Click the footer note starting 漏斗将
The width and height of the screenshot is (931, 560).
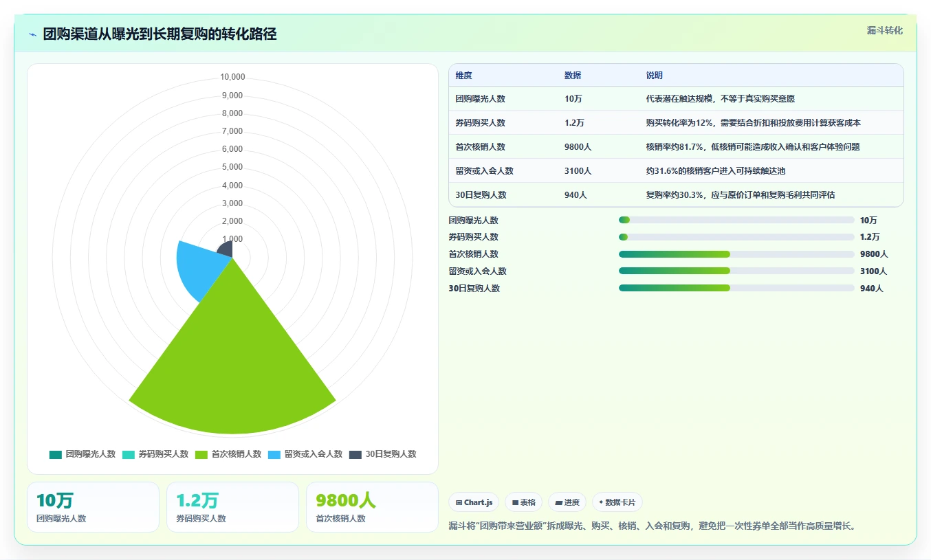pyautogui.click(x=652, y=526)
